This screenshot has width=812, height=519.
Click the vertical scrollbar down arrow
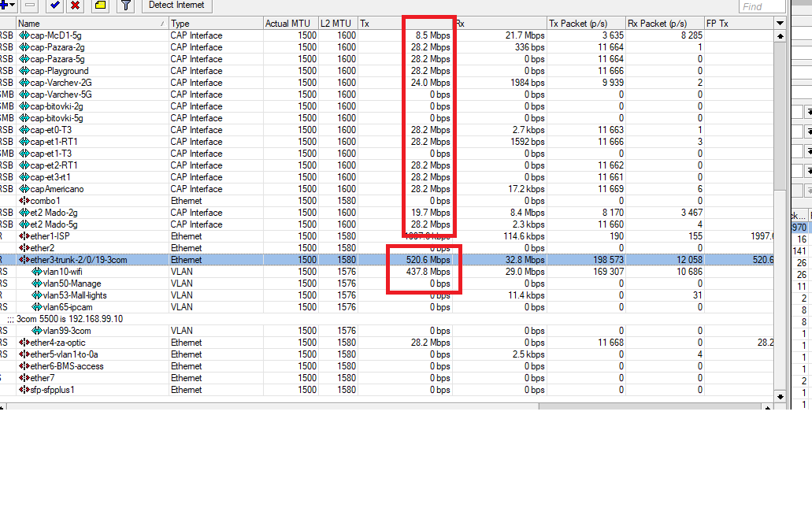(x=780, y=397)
